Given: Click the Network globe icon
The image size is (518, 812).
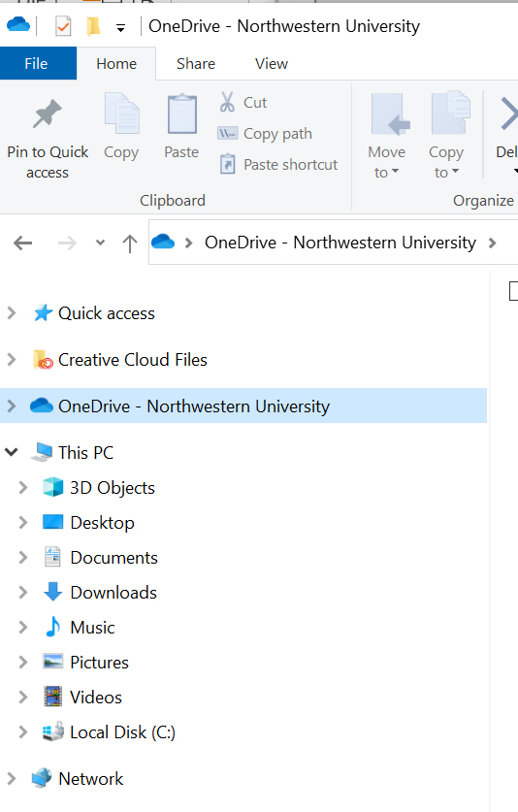Looking at the screenshot, I should point(42,778).
